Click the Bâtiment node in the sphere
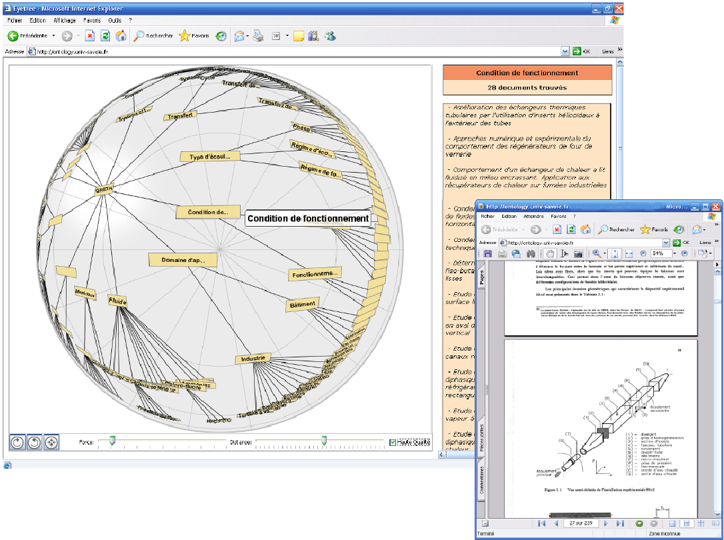The image size is (724, 540). (302, 305)
